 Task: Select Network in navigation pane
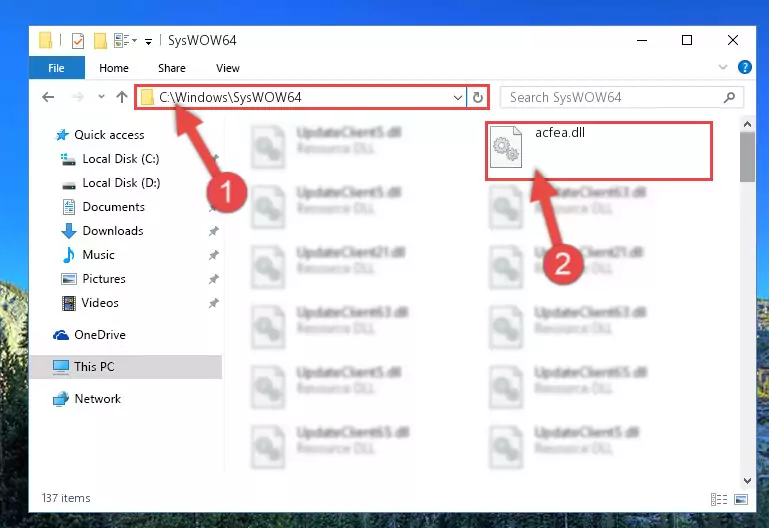point(98,399)
